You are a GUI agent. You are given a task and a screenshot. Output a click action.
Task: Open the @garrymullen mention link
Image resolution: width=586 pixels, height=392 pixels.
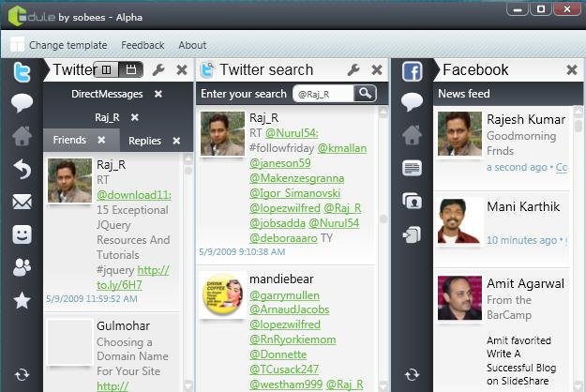pos(284,295)
